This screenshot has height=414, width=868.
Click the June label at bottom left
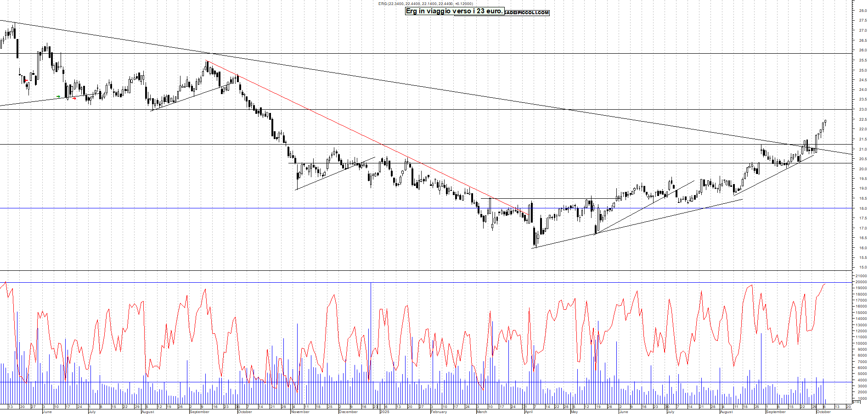47,412
